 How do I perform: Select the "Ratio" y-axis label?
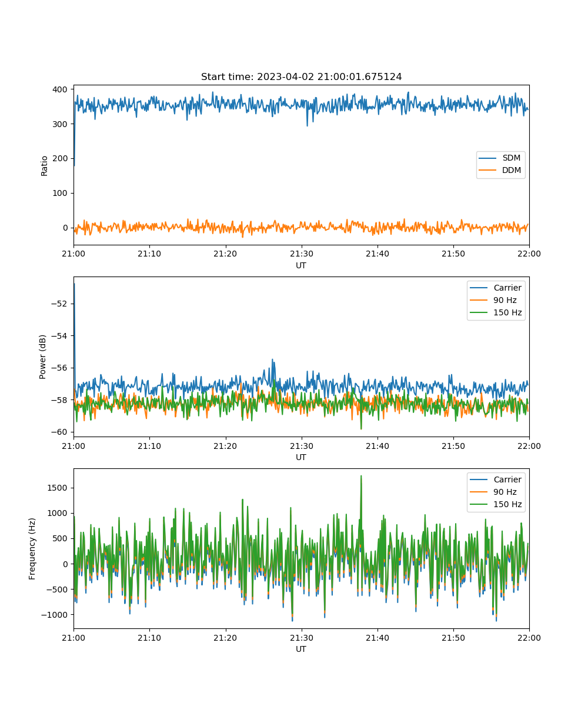point(45,165)
